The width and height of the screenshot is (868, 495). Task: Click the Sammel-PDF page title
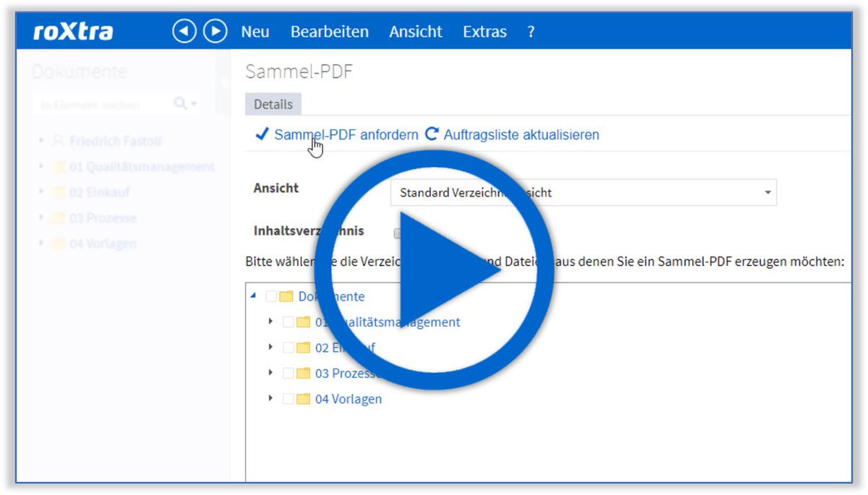click(299, 72)
